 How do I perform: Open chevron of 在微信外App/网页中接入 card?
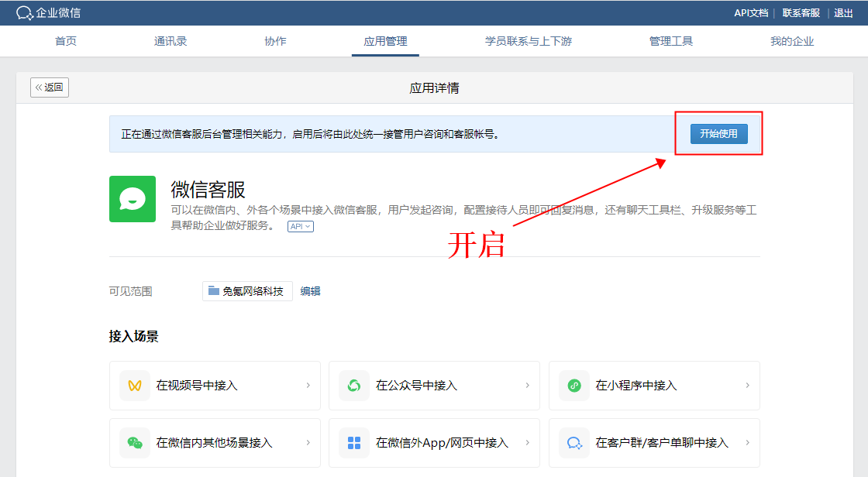tap(528, 443)
